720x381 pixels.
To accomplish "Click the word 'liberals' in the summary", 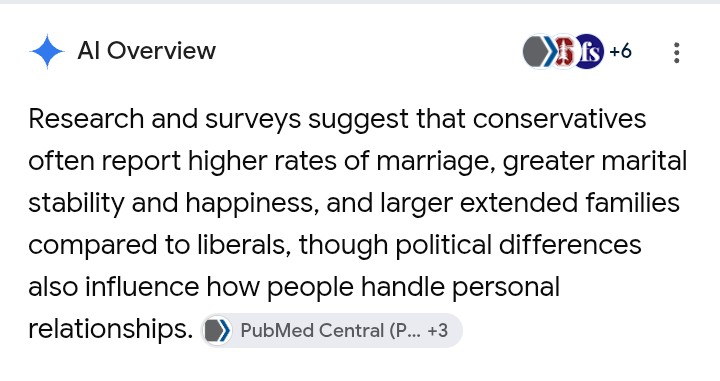I will [244, 245].
